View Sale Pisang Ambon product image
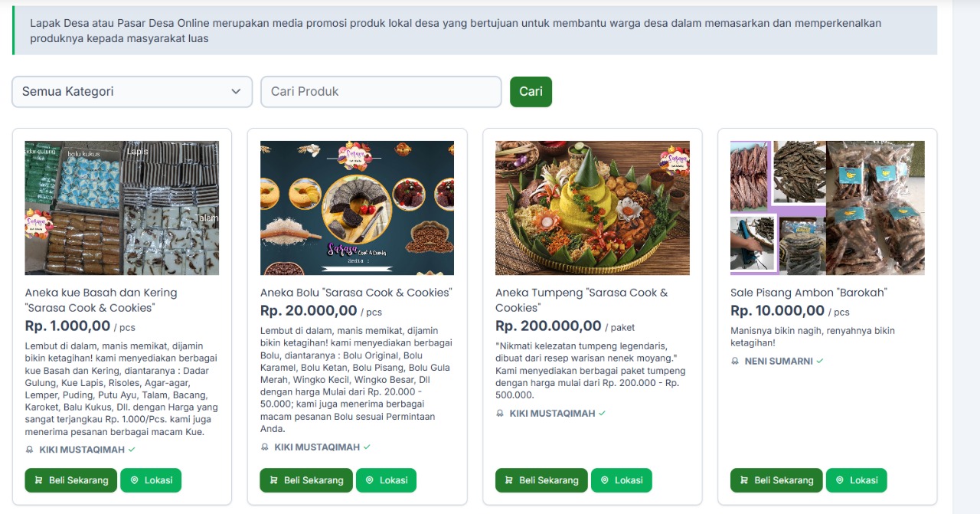The width and height of the screenshot is (980, 514). pos(827,208)
